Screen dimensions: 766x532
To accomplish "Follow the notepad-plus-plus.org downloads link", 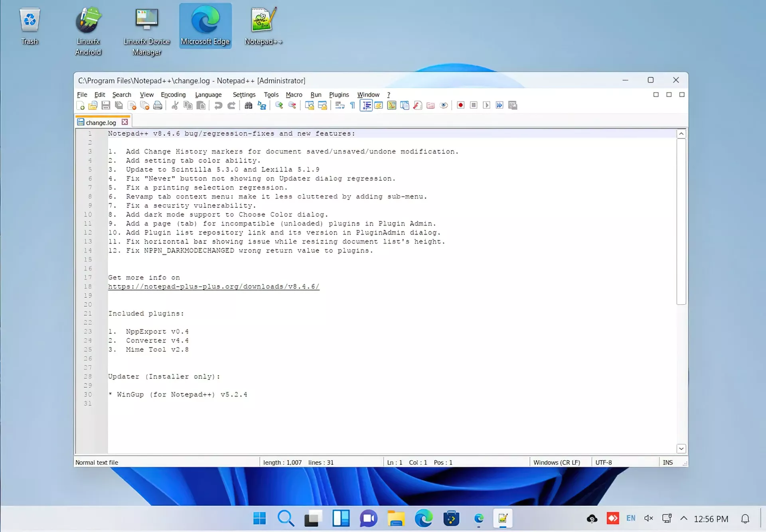I will pyautogui.click(x=214, y=287).
